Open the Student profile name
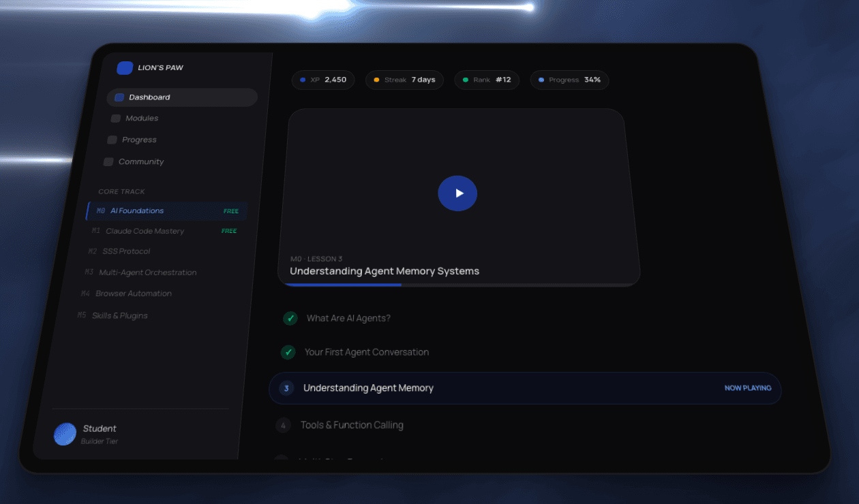 pyautogui.click(x=100, y=428)
